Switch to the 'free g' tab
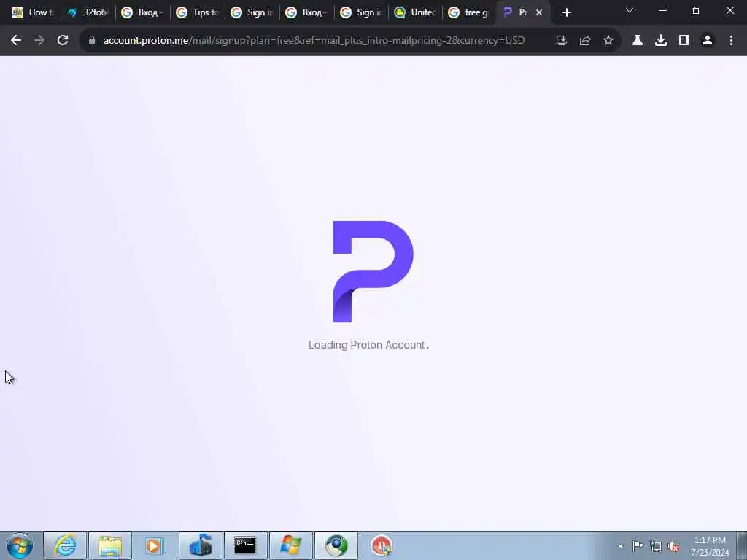The height and width of the screenshot is (560, 747). (x=471, y=12)
